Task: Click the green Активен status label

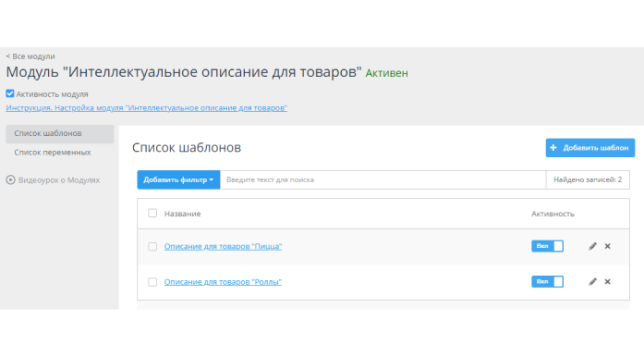Action: point(386,73)
